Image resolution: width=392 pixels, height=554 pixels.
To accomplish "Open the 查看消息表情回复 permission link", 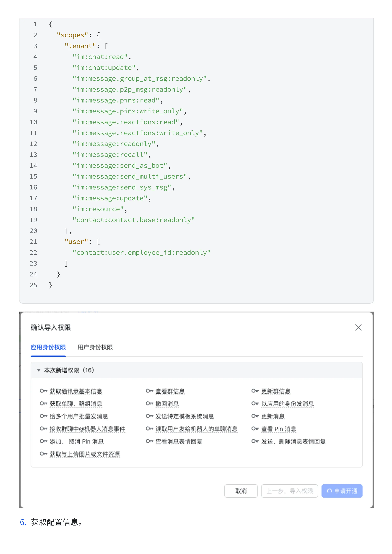I will (179, 442).
